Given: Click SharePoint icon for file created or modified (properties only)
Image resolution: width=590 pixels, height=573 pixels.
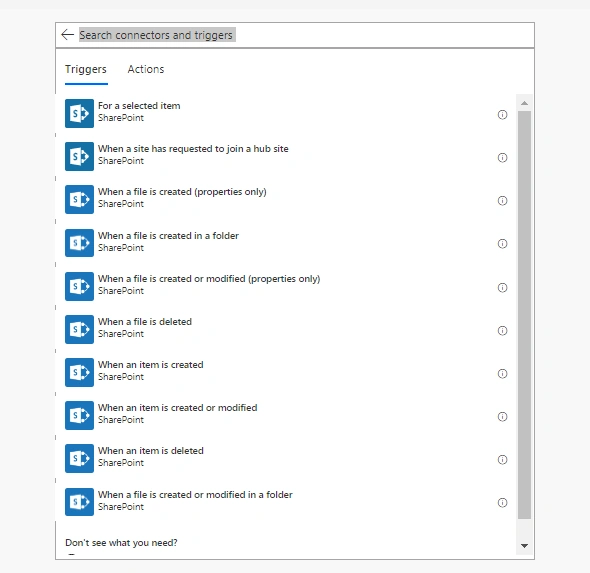Looking at the screenshot, I should tap(79, 286).
